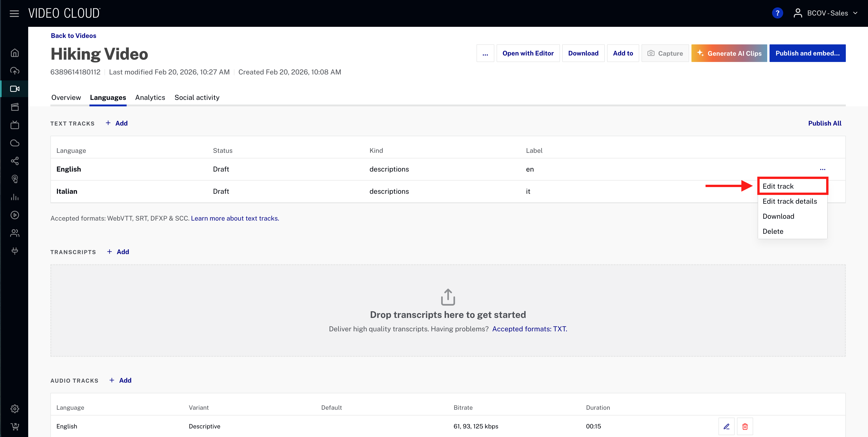Open the Live TV section in the sidebar
The height and width of the screenshot is (437, 868).
pyautogui.click(x=15, y=125)
